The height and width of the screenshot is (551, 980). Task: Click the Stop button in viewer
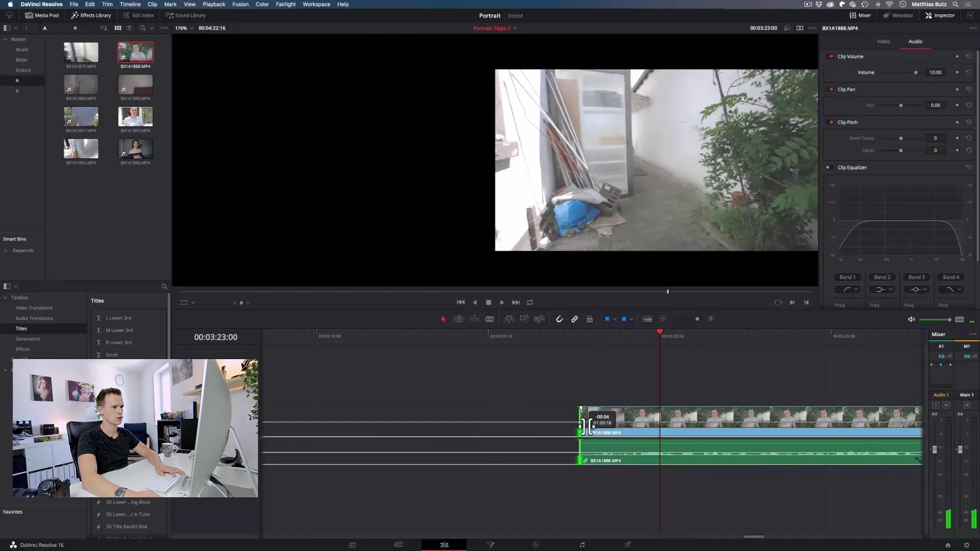pyautogui.click(x=488, y=303)
